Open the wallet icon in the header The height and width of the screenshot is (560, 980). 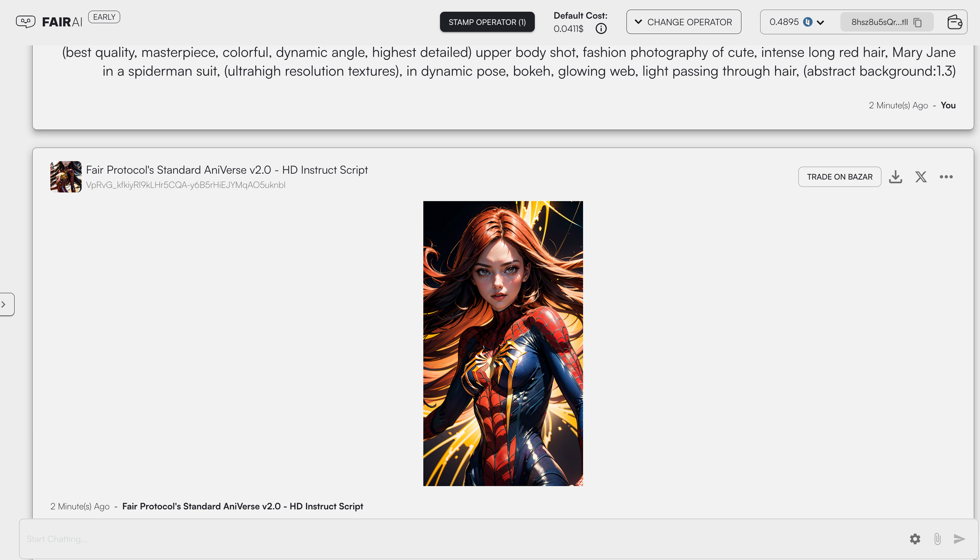coord(955,22)
